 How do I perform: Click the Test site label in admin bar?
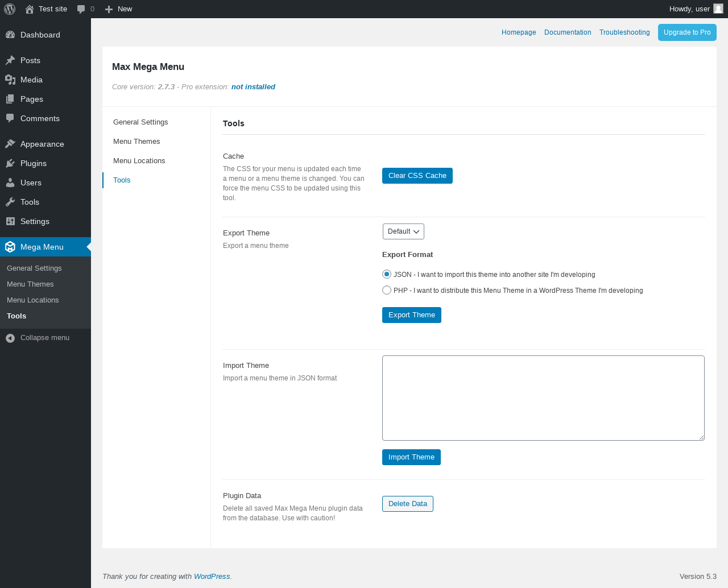tap(53, 9)
